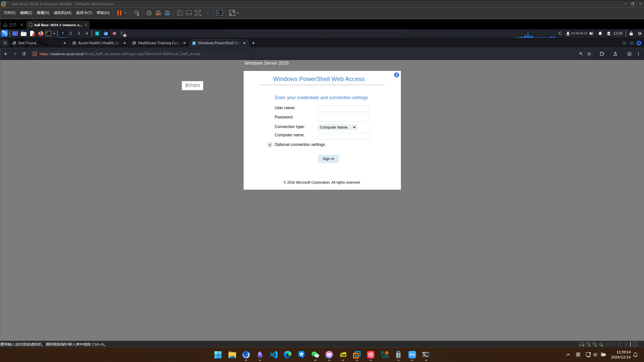Switch to Kali workspace 2
644x362 pixels.
coord(71,33)
